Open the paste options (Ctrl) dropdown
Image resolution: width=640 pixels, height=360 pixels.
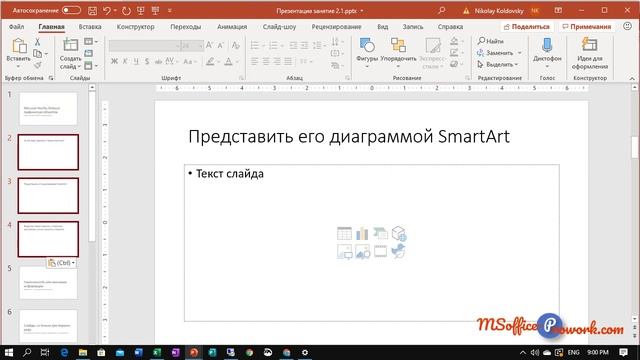tap(61, 263)
